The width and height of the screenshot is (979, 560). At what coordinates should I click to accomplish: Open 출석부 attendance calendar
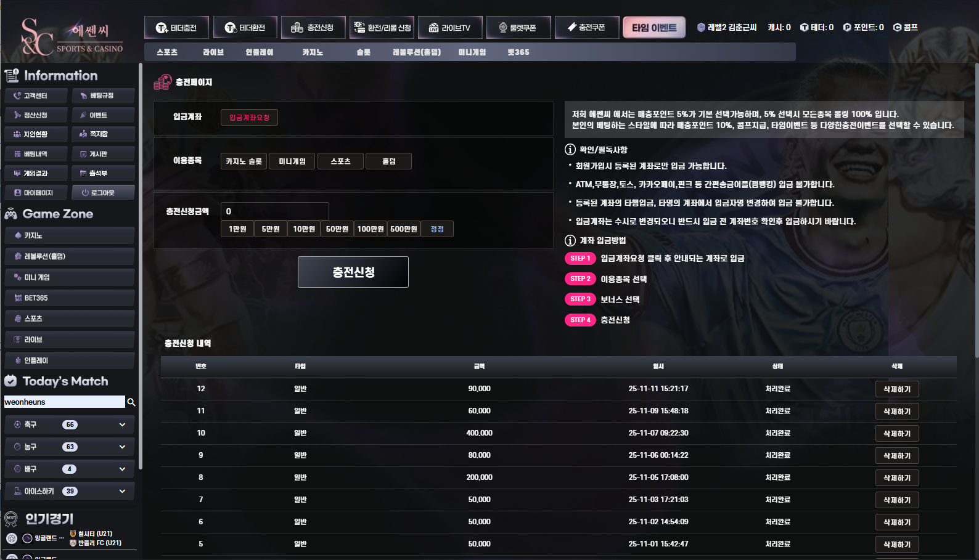[102, 174]
